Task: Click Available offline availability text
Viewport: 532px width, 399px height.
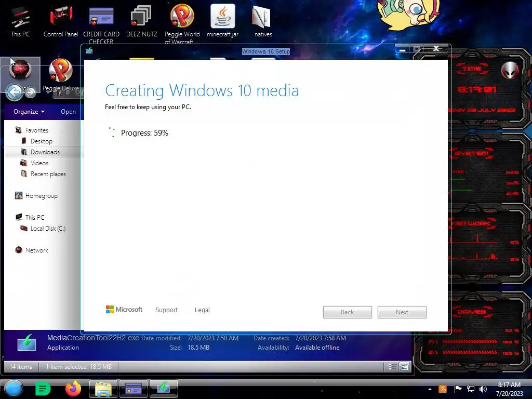Action: click(x=317, y=348)
